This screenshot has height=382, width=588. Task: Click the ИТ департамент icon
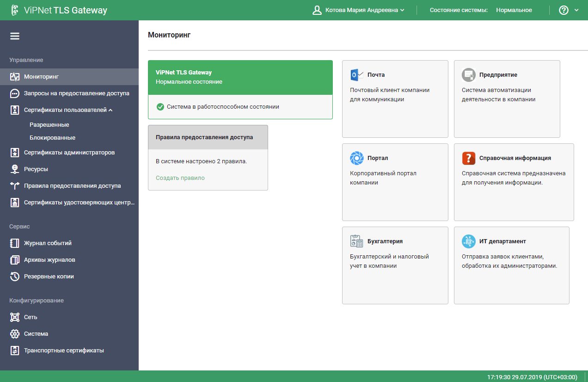pyautogui.click(x=469, y=241)
